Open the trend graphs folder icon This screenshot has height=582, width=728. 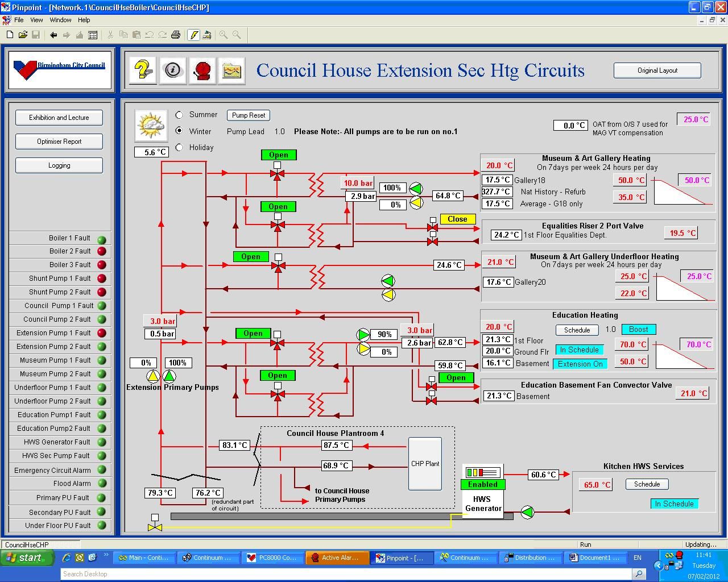pos(231,70)
